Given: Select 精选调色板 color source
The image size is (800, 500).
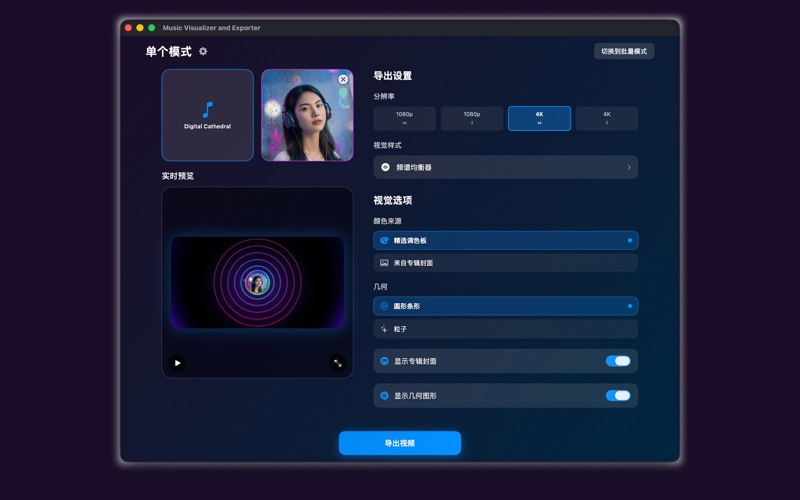Looking at the screenshot, I should click(x=506, y=240).
